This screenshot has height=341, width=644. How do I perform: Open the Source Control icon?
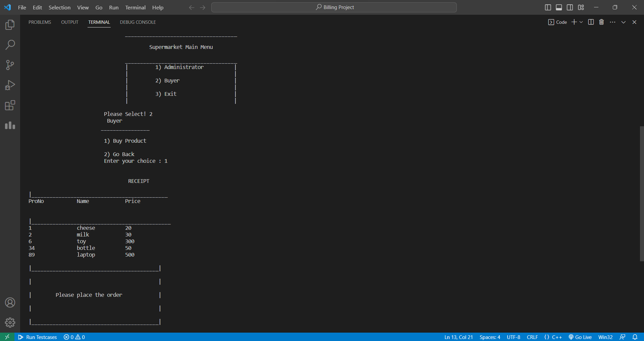click(x=10, y=65)
